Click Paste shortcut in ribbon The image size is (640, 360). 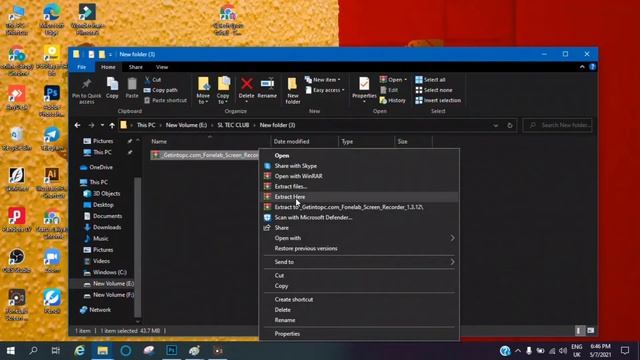click(165, 100)
